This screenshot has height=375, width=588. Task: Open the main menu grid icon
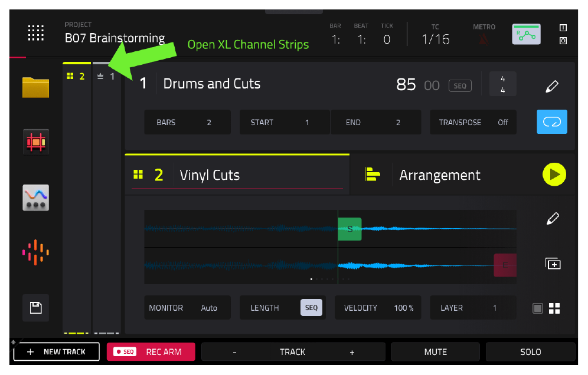coord(35,33)
